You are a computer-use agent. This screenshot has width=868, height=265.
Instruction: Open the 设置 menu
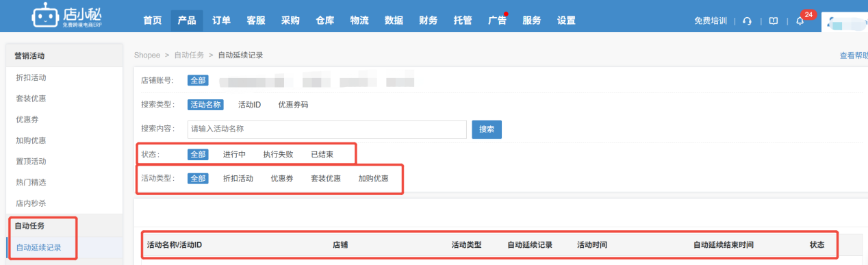point(566,21)
